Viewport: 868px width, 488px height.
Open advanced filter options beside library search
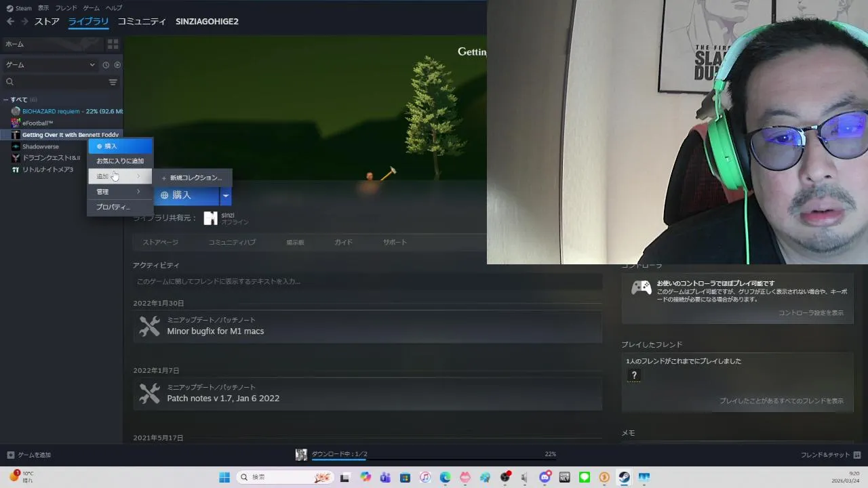113,82
